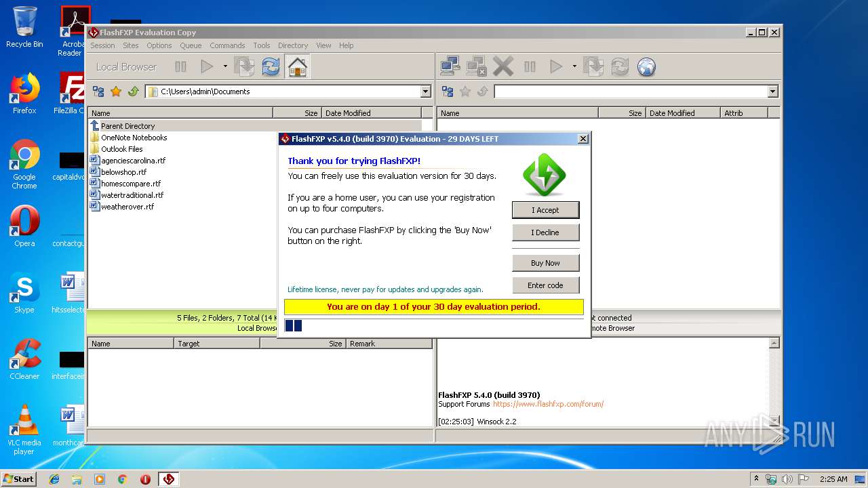Click the remote Disconnect icon
Image resolution: width=868 pixels, height=488 pixels.
(477, 66)
